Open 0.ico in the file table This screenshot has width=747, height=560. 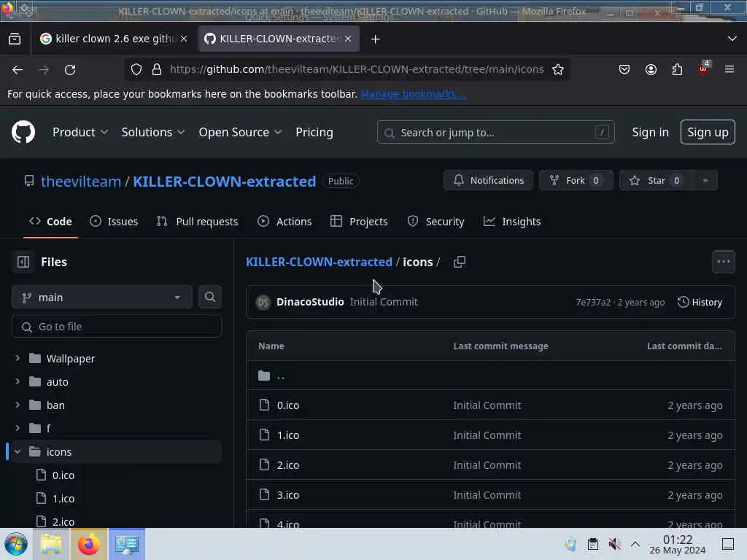tap(288, 405)
